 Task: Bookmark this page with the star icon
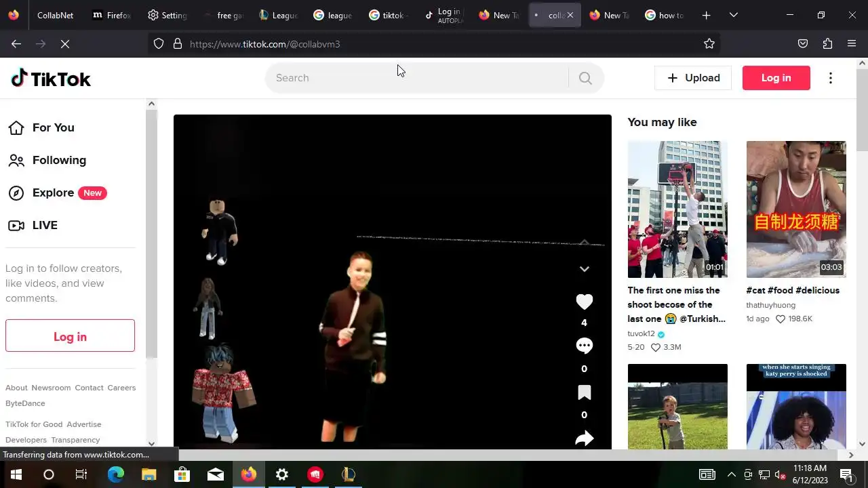tap(709, 44)
